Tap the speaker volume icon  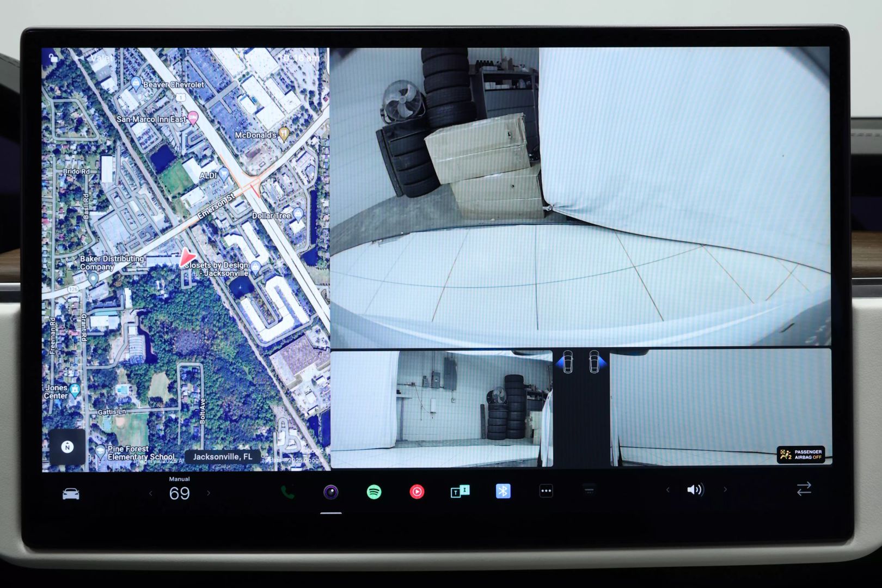695,490
